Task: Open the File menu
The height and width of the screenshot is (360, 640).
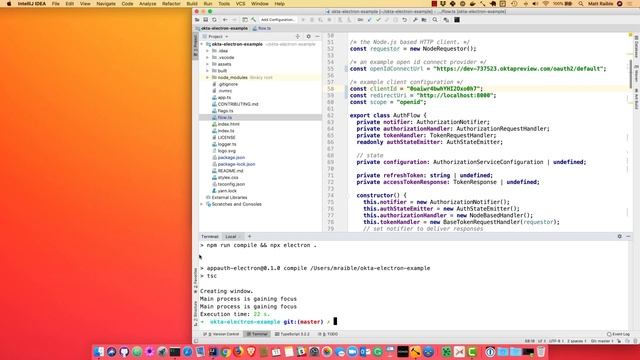Action: pyautogui.click(x=56, y=4)
